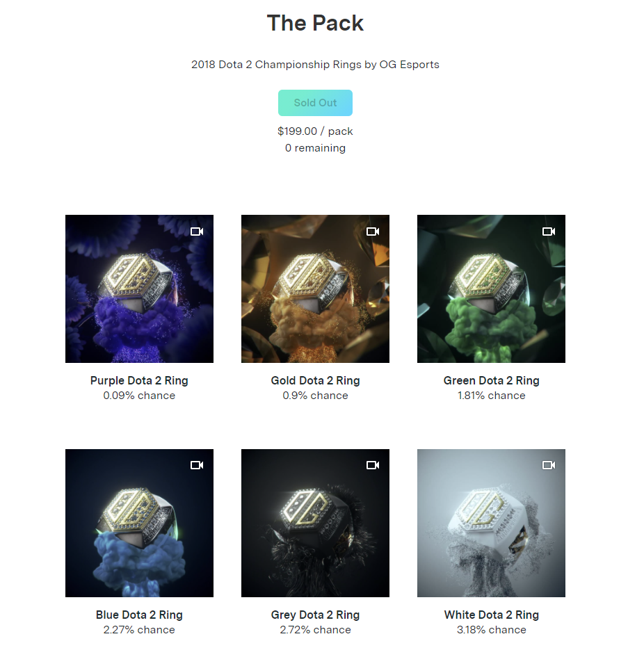The image size is (644, 657).
Task: Select the White Dota 2 Ring title
Action: pos(492,615)
